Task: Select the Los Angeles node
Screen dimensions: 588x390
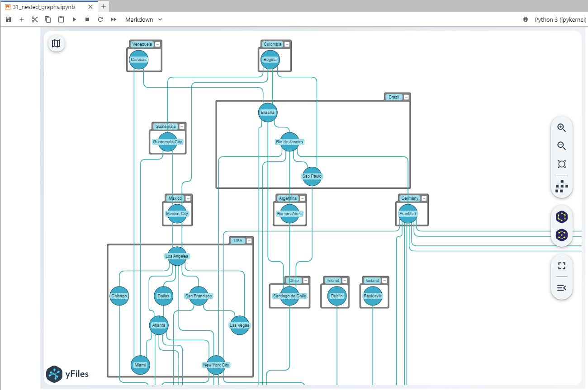Action: pos(177,256)
